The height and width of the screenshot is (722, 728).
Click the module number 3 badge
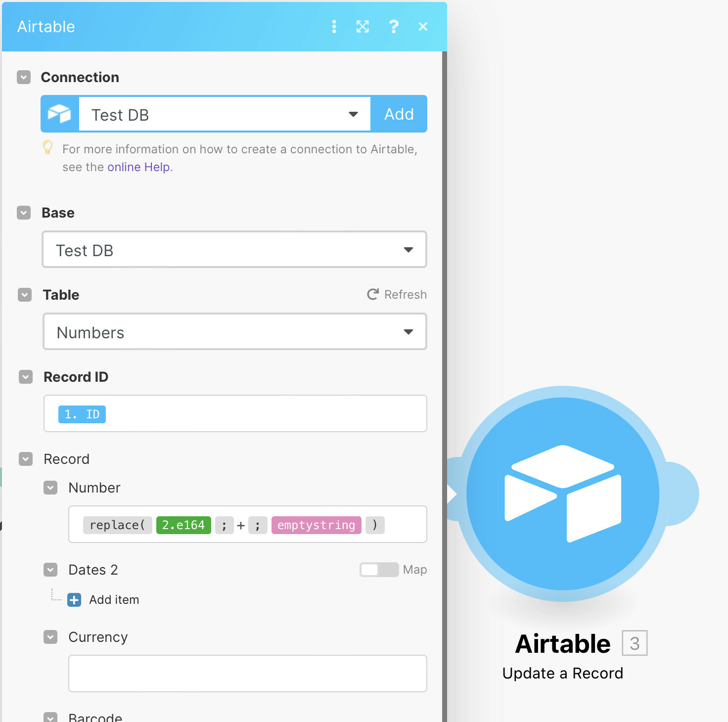635,643
